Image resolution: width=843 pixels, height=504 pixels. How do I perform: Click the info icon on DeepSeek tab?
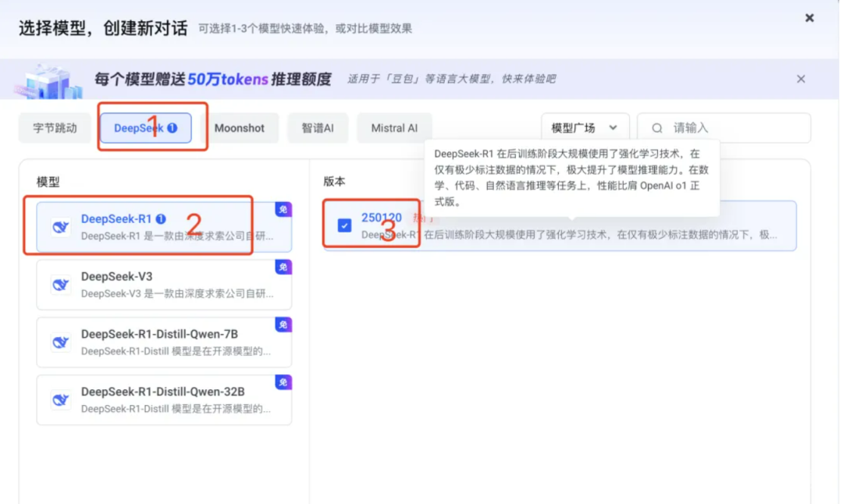(x=172, y=128)
